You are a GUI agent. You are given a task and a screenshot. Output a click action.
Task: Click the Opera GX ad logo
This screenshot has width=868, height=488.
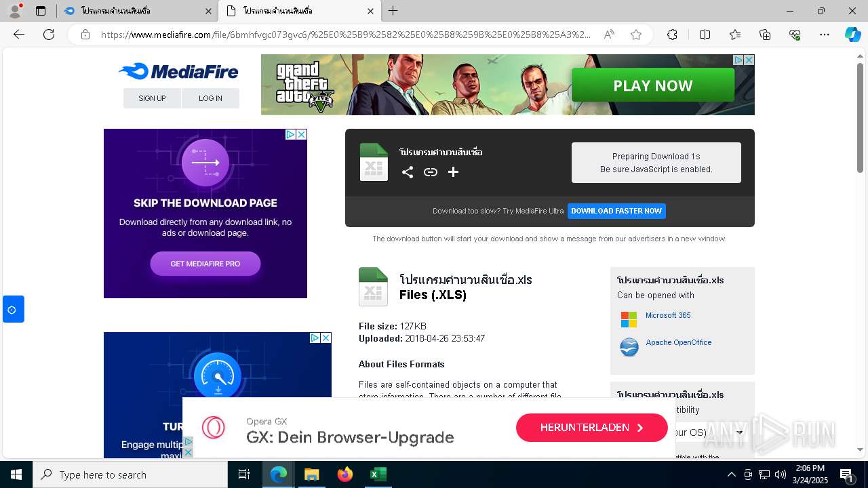tap(213, 428)
